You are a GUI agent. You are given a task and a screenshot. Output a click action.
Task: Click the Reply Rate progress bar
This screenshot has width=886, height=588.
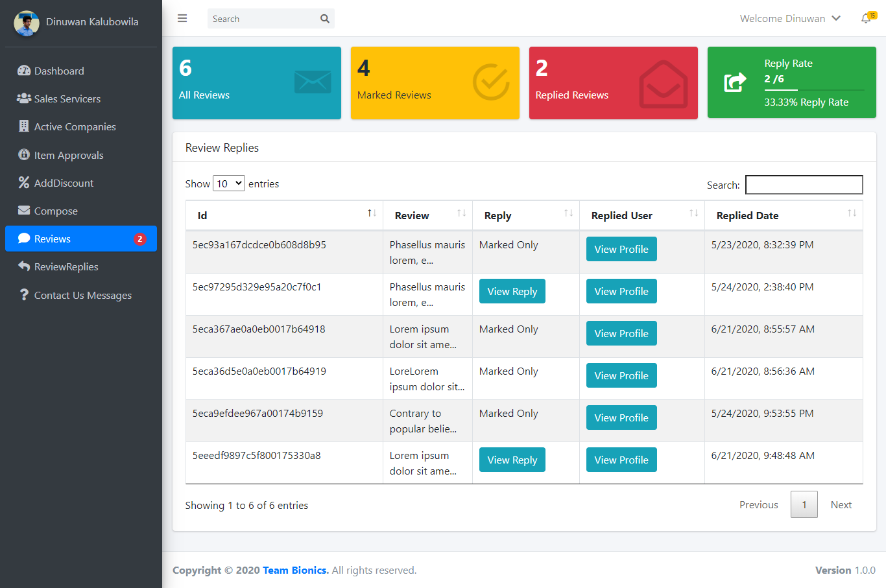(x=813, y=89)
